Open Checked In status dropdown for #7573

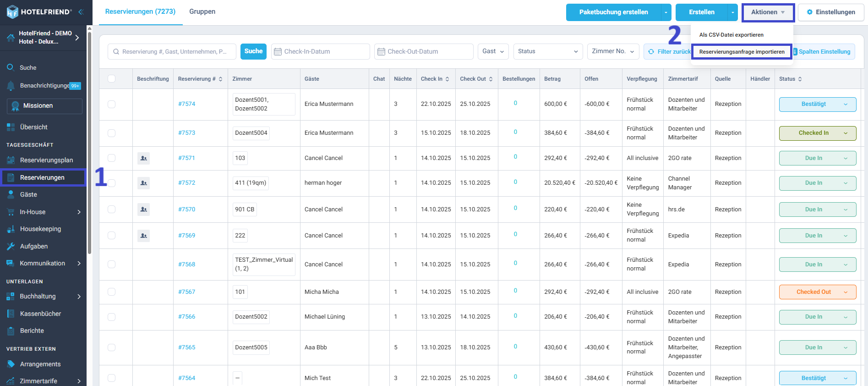click(x=818, y=133)
